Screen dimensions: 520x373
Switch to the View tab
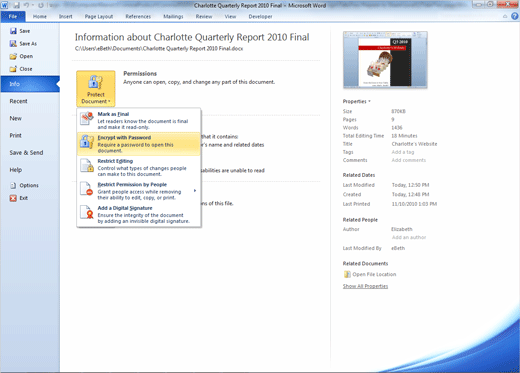[230, 16]
